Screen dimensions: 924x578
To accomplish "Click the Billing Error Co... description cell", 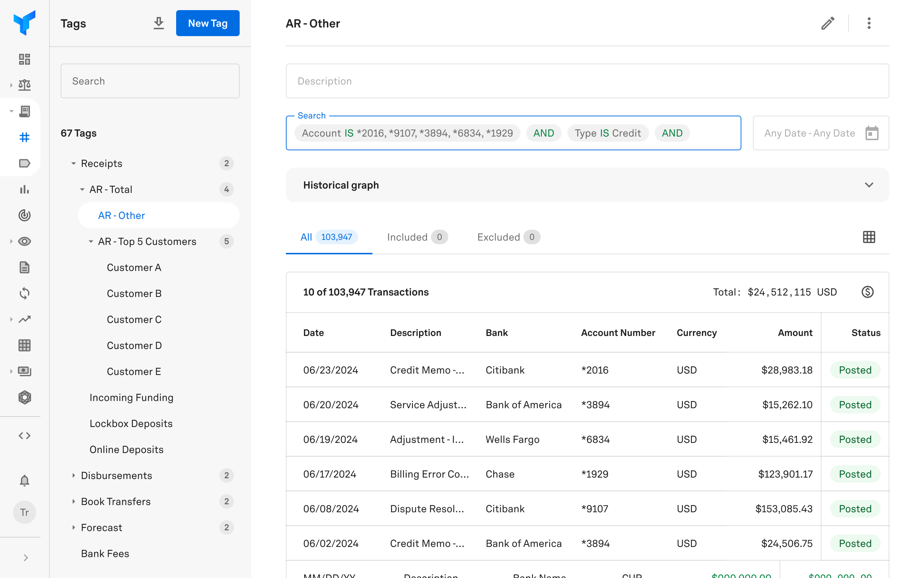I will click(429, 474).
